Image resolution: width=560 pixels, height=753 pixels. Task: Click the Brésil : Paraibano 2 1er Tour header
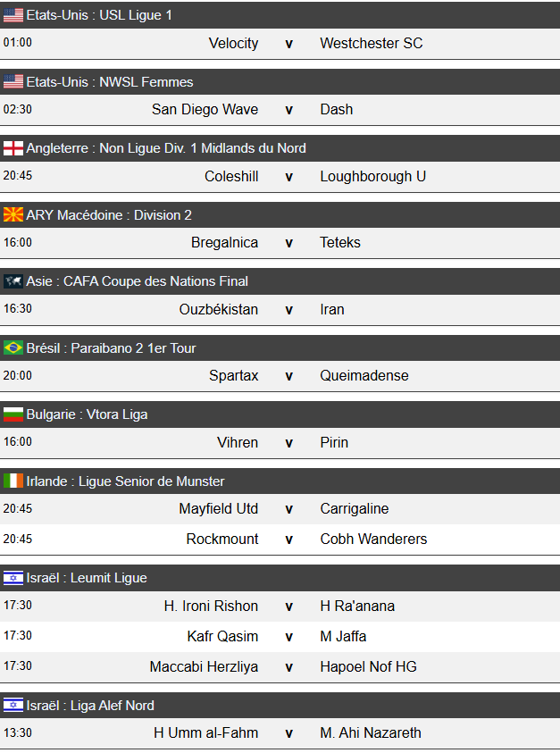click(x=111, y=348)
